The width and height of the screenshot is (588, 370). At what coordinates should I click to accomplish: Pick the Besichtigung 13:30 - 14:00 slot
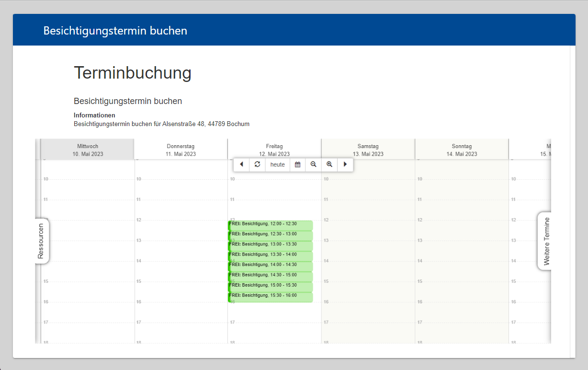coord(270,255)
